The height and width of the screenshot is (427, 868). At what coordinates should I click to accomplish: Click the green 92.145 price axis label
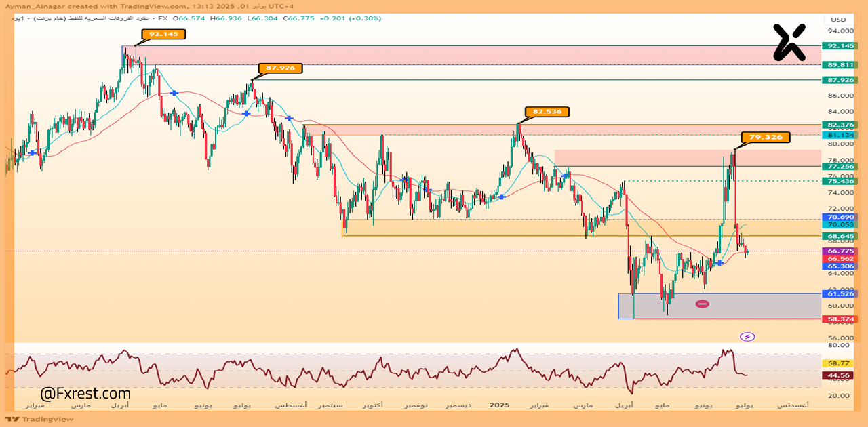click(x=840, y=46)
